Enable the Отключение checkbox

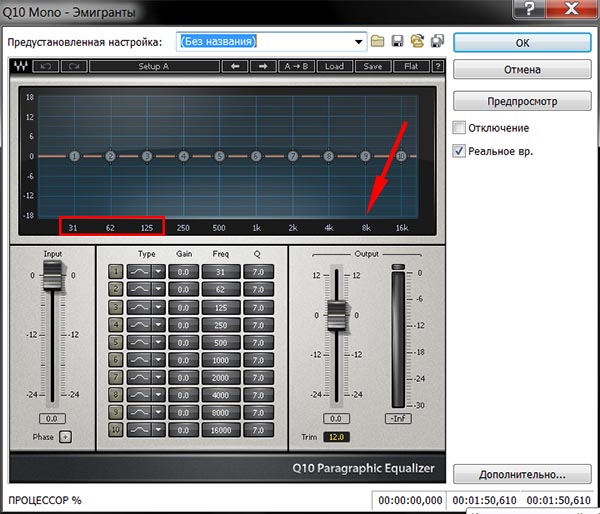459,127
